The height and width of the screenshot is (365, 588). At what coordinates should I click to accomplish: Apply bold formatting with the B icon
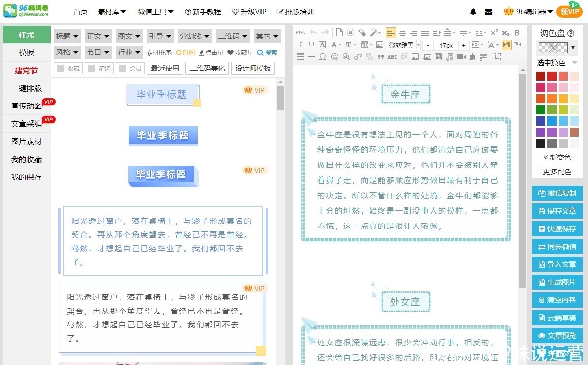click(x=517, y=32)
